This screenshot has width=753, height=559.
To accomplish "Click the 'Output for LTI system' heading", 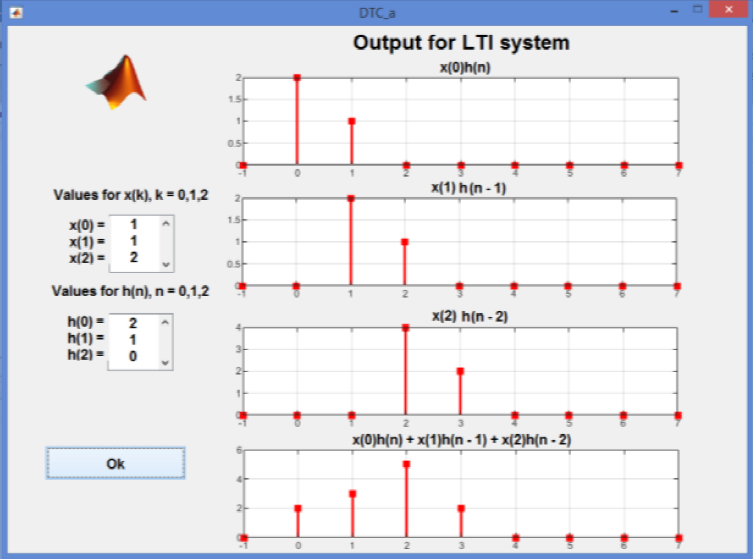I will tap(461, 43).
